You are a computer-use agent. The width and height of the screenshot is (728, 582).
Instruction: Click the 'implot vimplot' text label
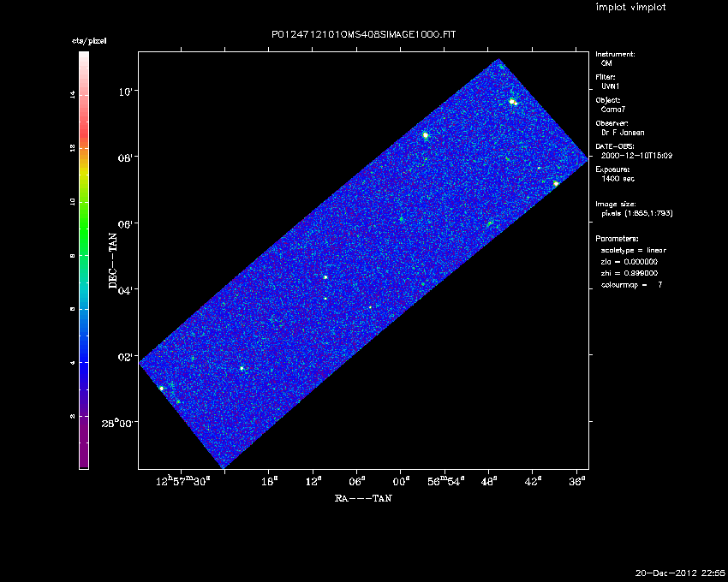pos(630,8)
